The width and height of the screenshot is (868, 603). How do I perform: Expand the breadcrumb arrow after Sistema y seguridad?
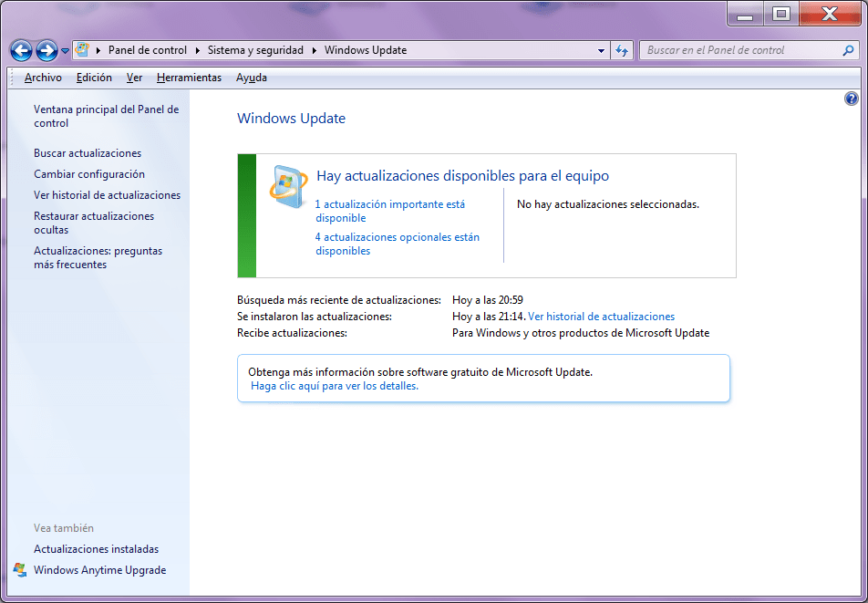tap(315, 50)
